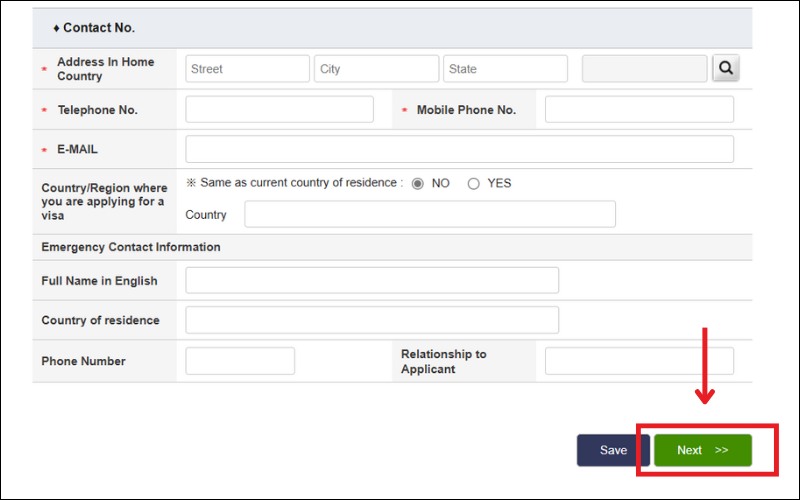Focus the Street address field
This screenshot has height=500, width=800.
(x=248, y=69)
